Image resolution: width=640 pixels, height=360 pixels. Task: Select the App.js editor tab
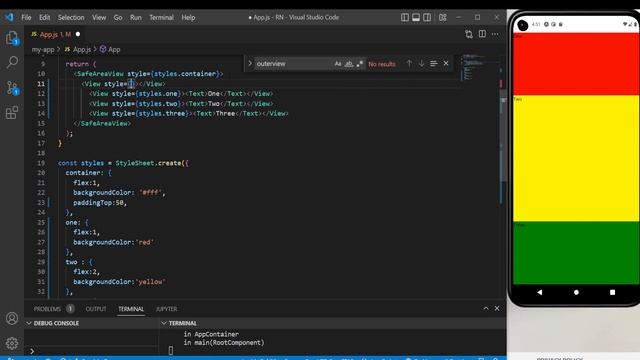point(55,34)
